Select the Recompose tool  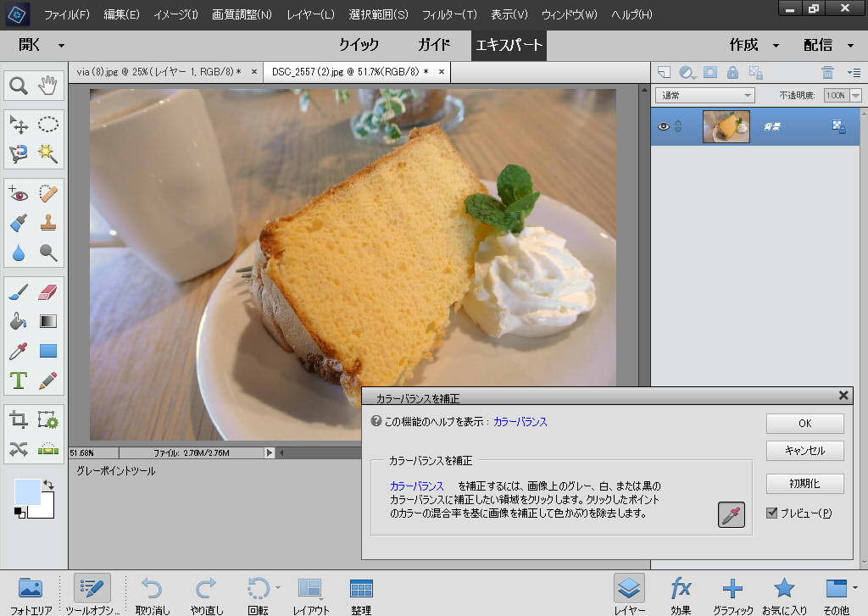48,420
